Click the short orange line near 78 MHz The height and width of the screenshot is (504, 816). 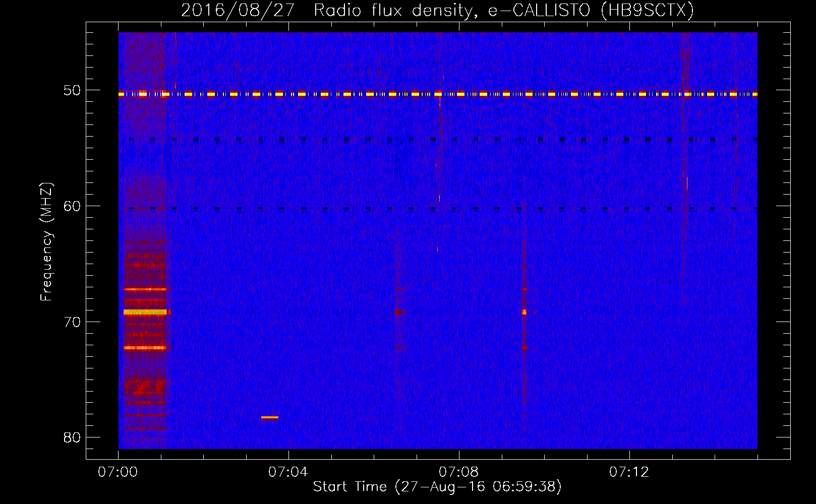[270, 417]
